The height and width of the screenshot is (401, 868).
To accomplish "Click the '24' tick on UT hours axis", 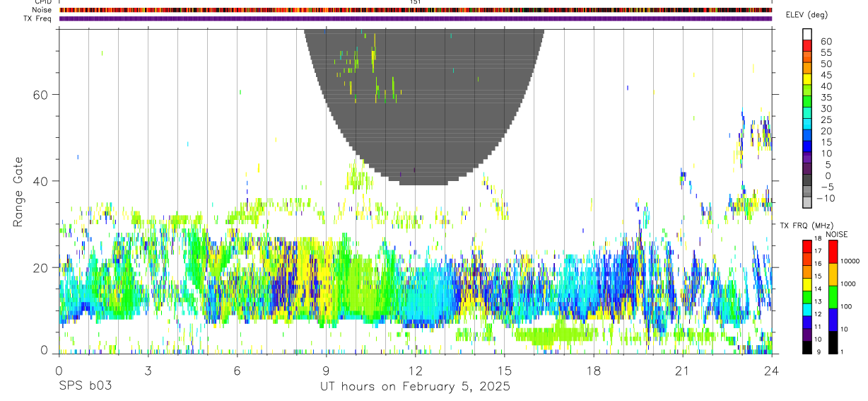I will (771, 371).
